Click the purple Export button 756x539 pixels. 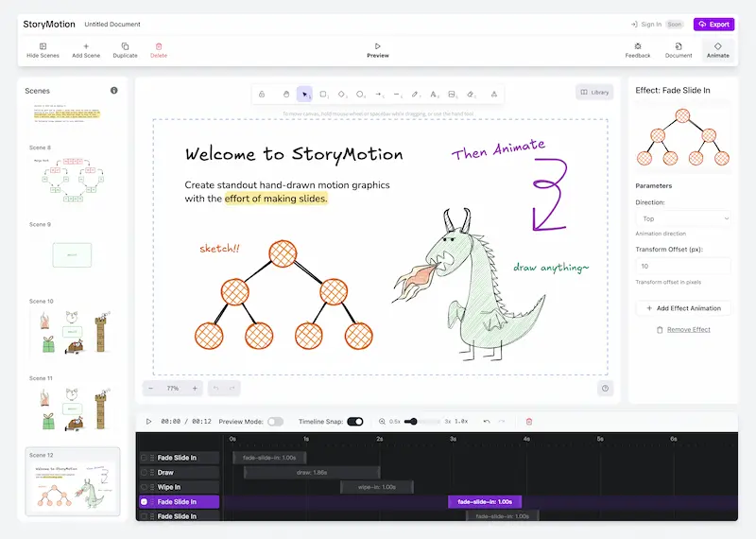(x=713, y=25)
